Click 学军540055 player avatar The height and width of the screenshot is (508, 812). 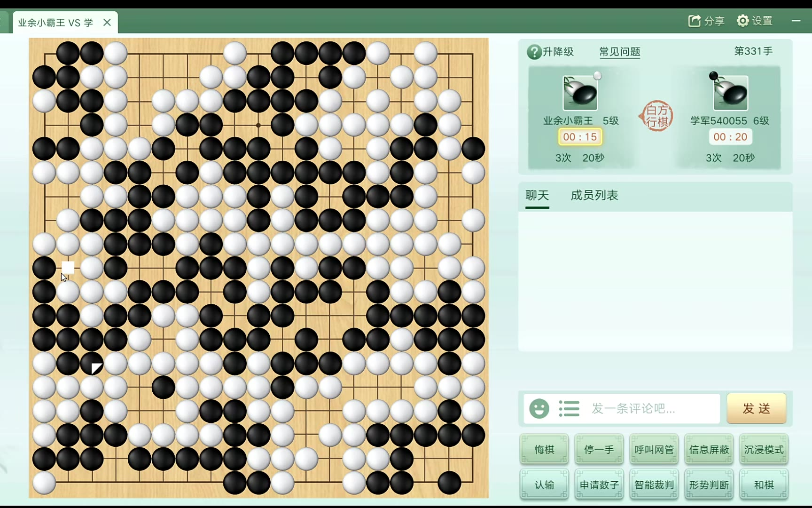coord(730,93)
